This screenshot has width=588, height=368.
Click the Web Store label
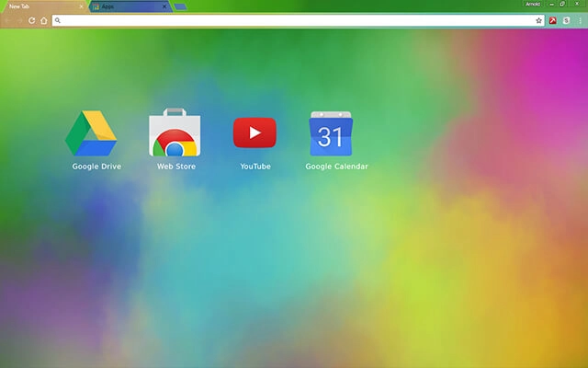coord(176,167)
